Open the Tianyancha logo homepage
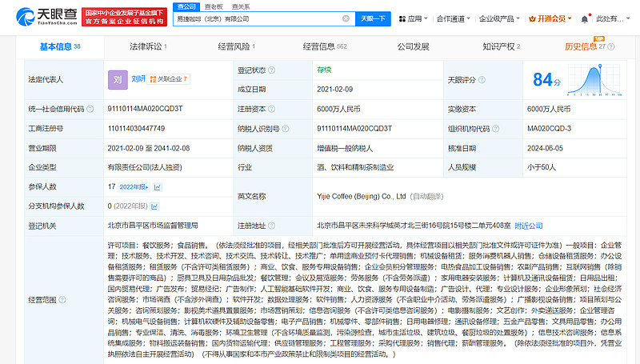This screenshot has height=364, width=640. (46, 16)
